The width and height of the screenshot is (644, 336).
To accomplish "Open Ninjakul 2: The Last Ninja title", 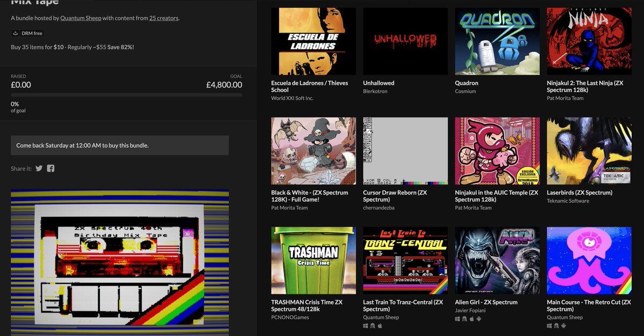I will 585,86.
